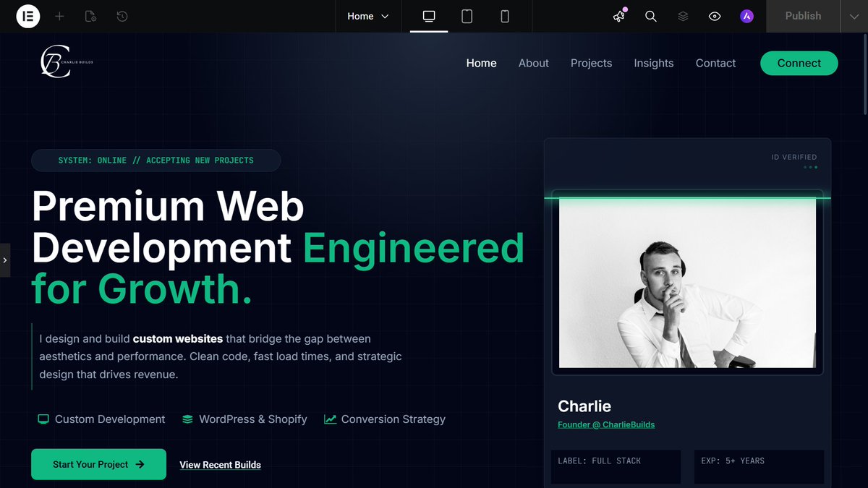The height and width of the screenshot is (488, 868).
Task: Click the Start Your Project button
Action: (x=98, y=464)
